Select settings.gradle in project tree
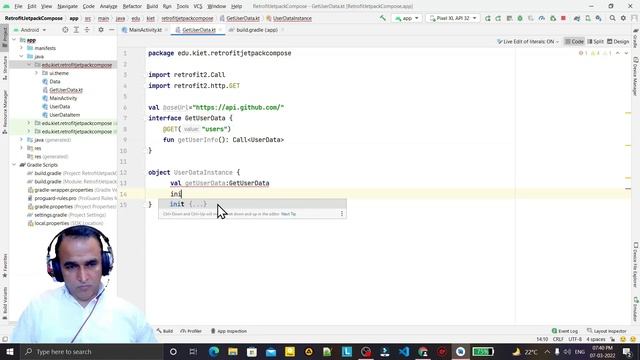Viewport: 640px width, 360px height. tap(51, 215)
